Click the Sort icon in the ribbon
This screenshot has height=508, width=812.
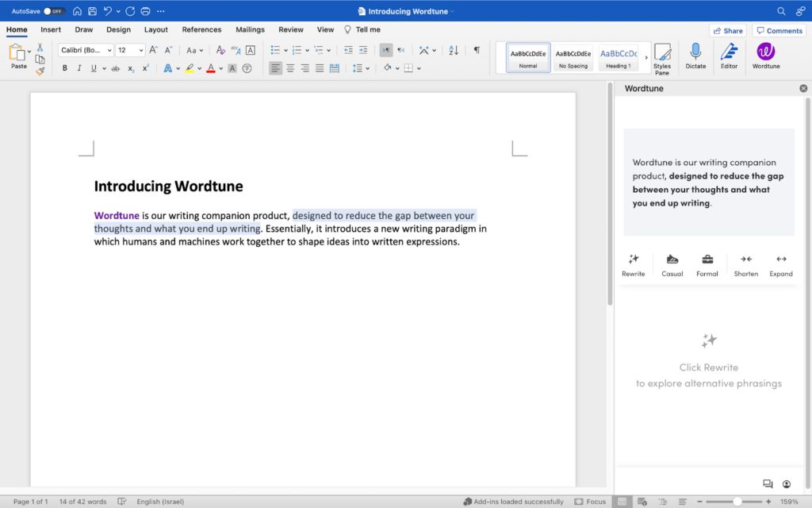tap(454, 50)
